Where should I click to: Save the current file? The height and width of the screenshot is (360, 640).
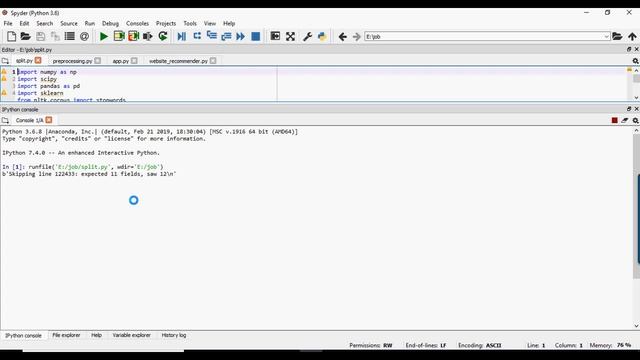click(40, 36)
